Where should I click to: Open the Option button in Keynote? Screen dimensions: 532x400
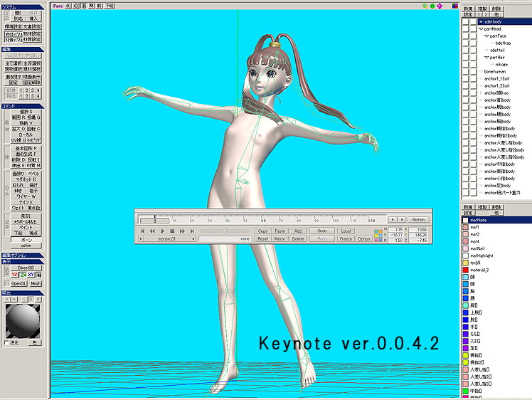(364, 239)
